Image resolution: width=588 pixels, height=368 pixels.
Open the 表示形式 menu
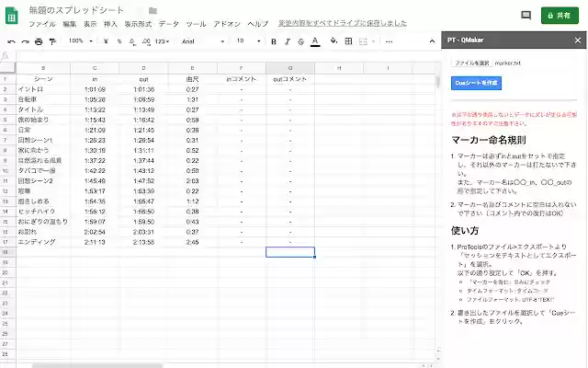tap(138, 24)
